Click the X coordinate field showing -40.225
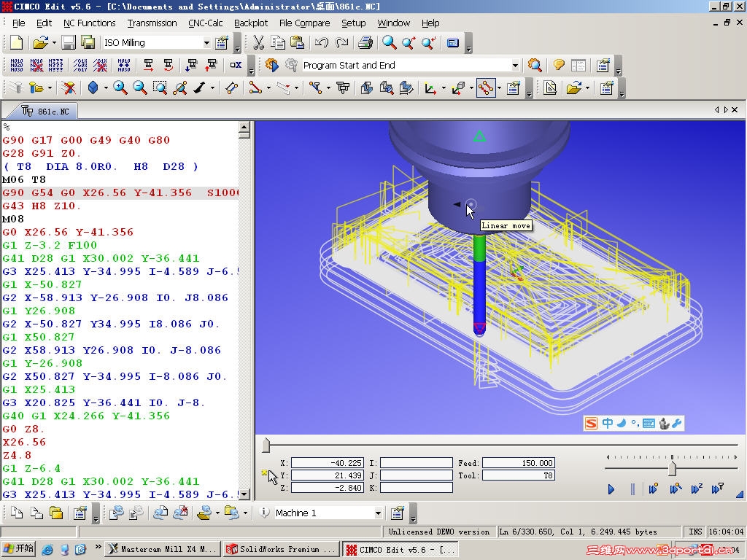This screenshot has width=747, height=560. click(x=328, y=463)
